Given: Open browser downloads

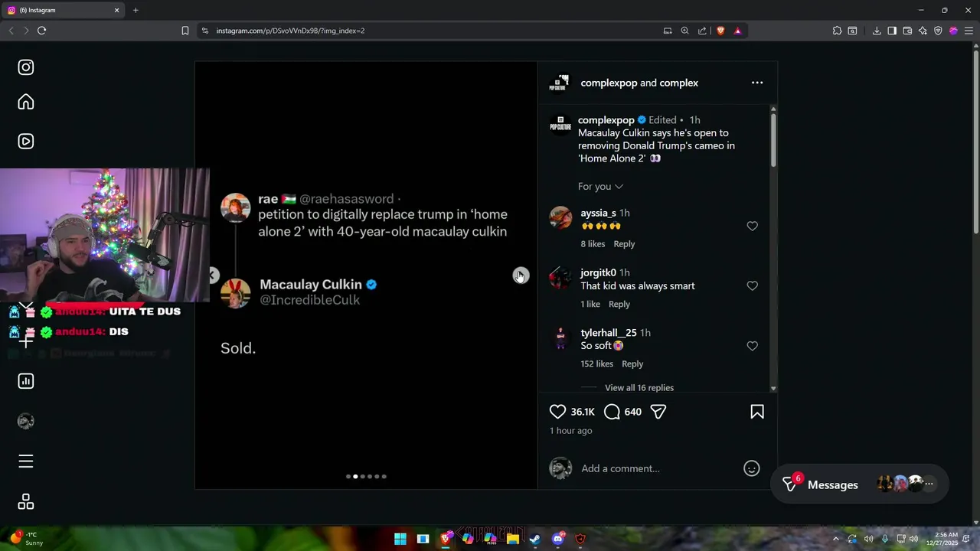Looking at the screenshot, I should click(x=877, y=31).
